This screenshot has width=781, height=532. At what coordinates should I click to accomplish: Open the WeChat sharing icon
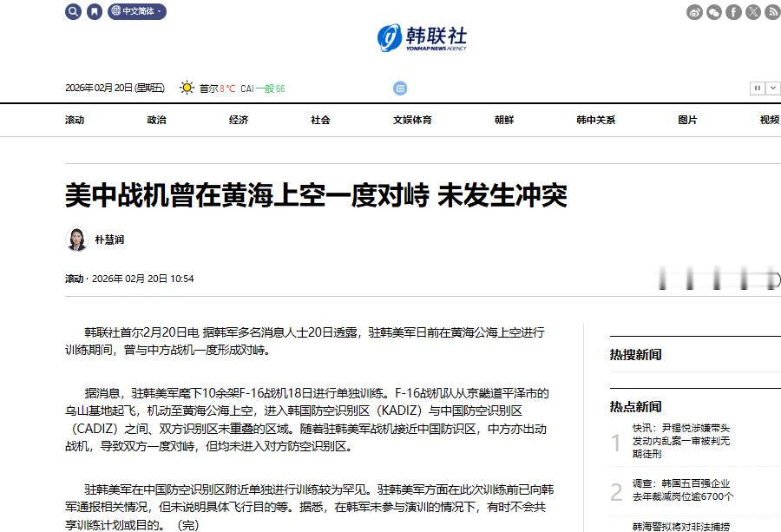point(714,12)
